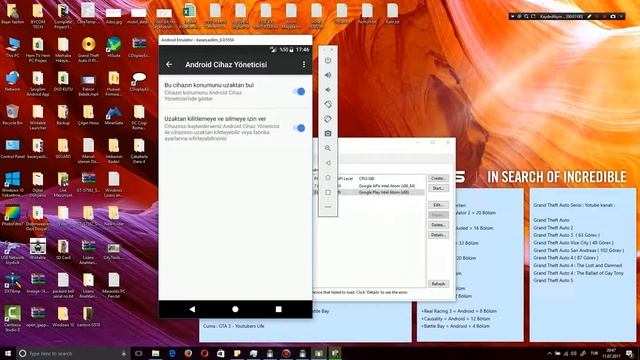Select PhotoFiltre 7 desktop shortcut
Viewport: 640px width, 360px height.
click(x=12, y=216)
